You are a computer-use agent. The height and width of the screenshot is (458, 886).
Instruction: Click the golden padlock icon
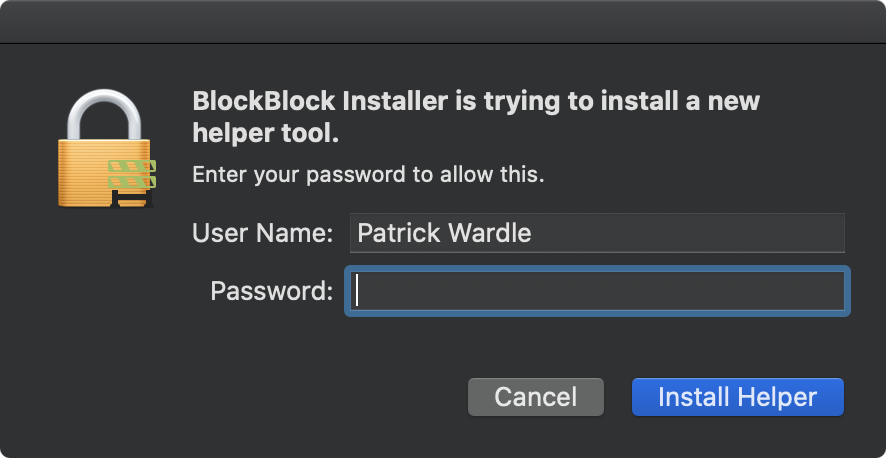coord(105,149)
